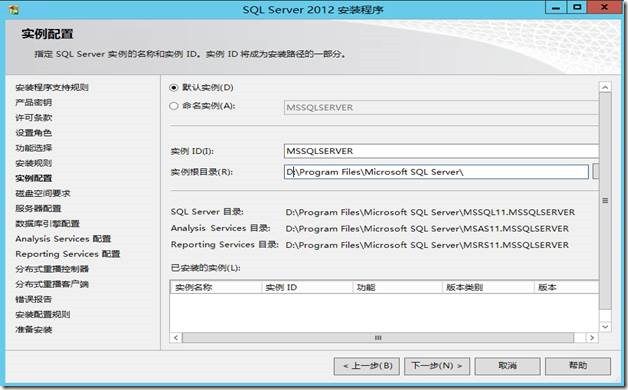Screen dimensions: 628x390
Task: Click the 版本 column header
Action: point(566,287)
